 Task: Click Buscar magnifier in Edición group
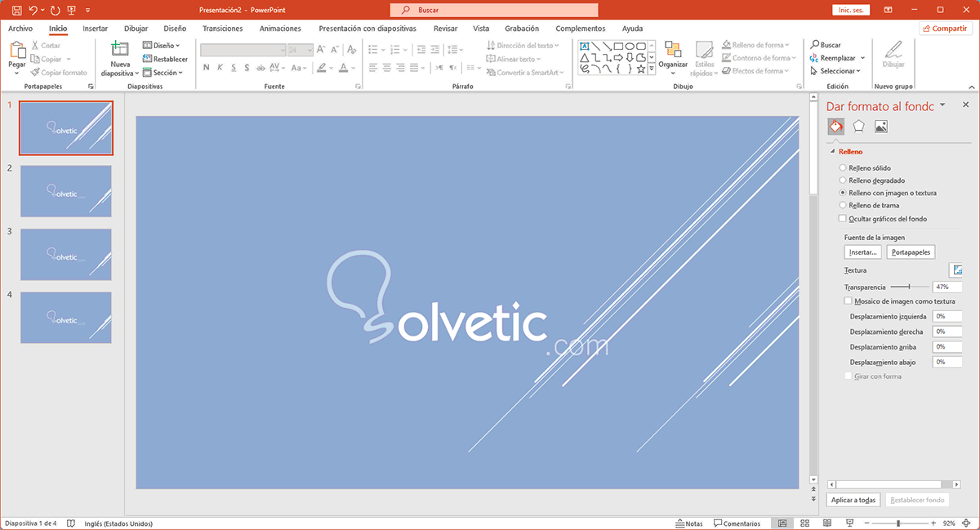coord(814,45)
